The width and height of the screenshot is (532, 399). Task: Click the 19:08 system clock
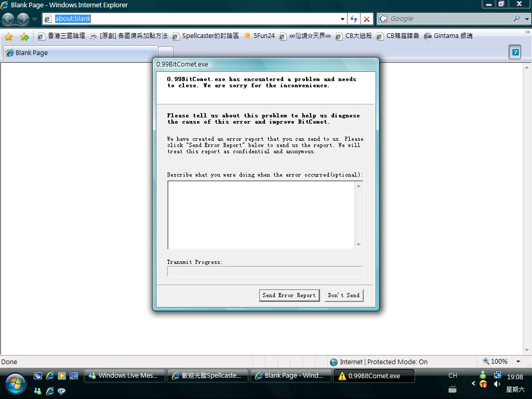click(515, 377)
